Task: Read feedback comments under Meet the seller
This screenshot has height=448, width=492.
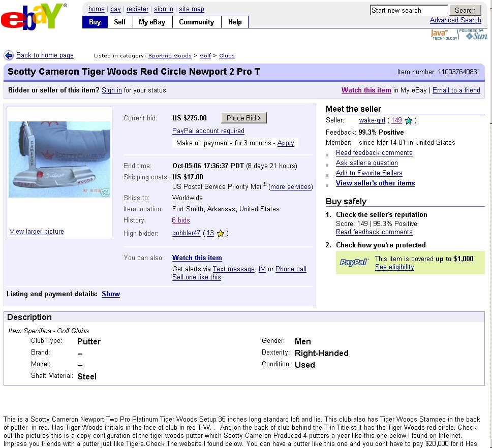Action: point(374,153)
